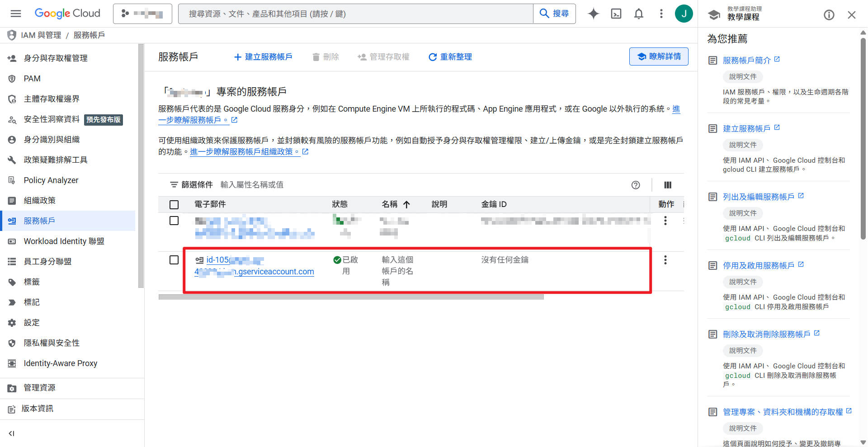The image size is (868, 447).
Task: Check the first service account row checkbox
Action: 174,221
